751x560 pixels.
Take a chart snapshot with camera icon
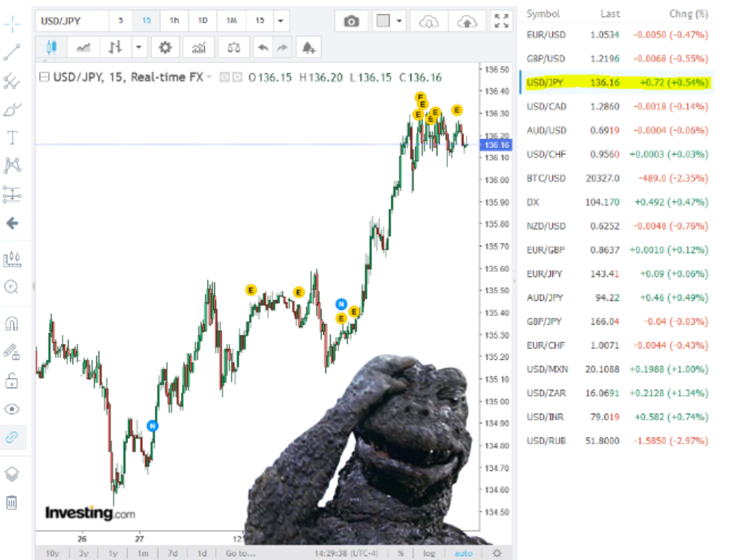point(351,21)
